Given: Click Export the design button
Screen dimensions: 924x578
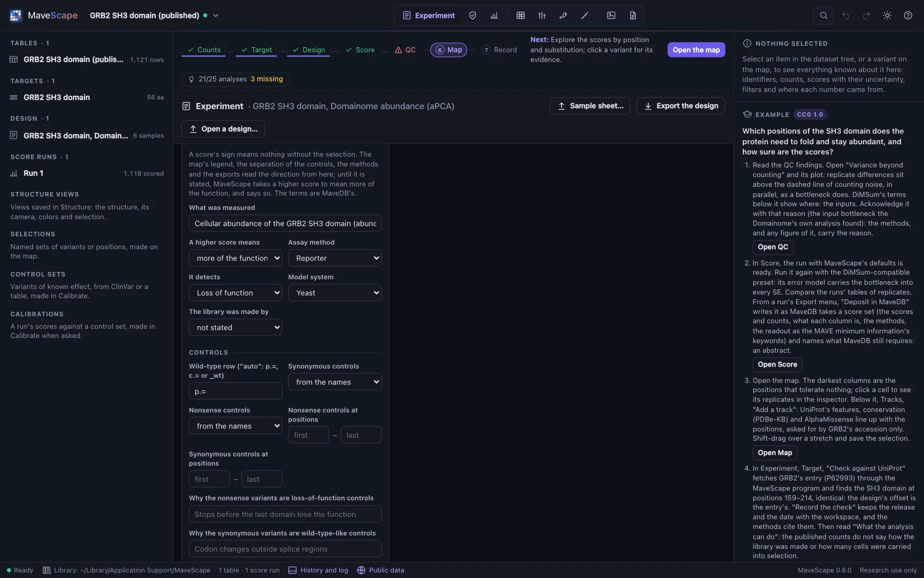Looking at the screenshot, I should (x=681, y=106).
